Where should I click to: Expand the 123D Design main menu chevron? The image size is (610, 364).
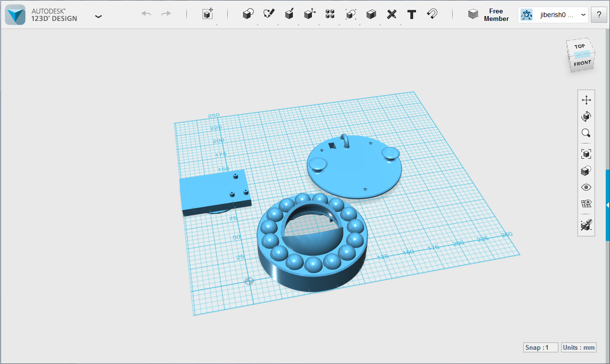pos(98,16)
